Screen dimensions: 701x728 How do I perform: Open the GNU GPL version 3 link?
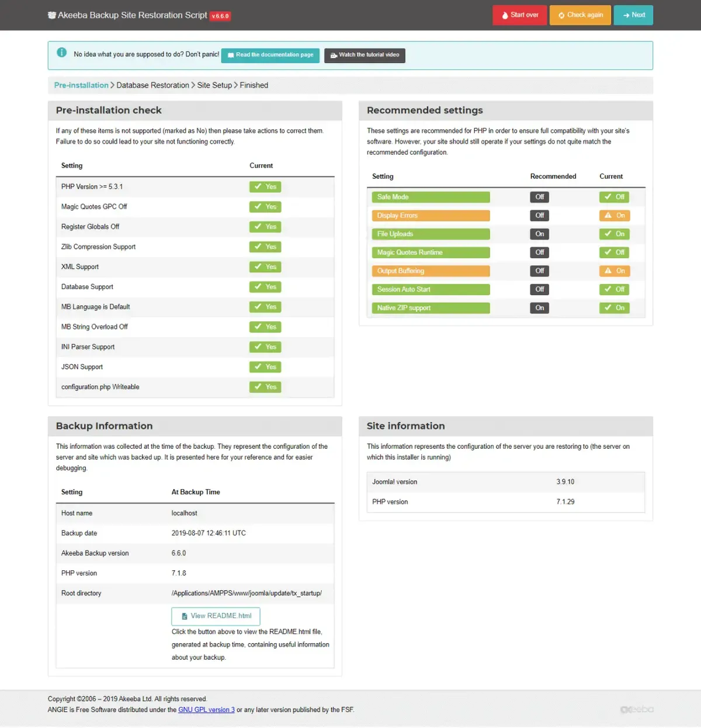pyautogui.click(x=206, y=710)
